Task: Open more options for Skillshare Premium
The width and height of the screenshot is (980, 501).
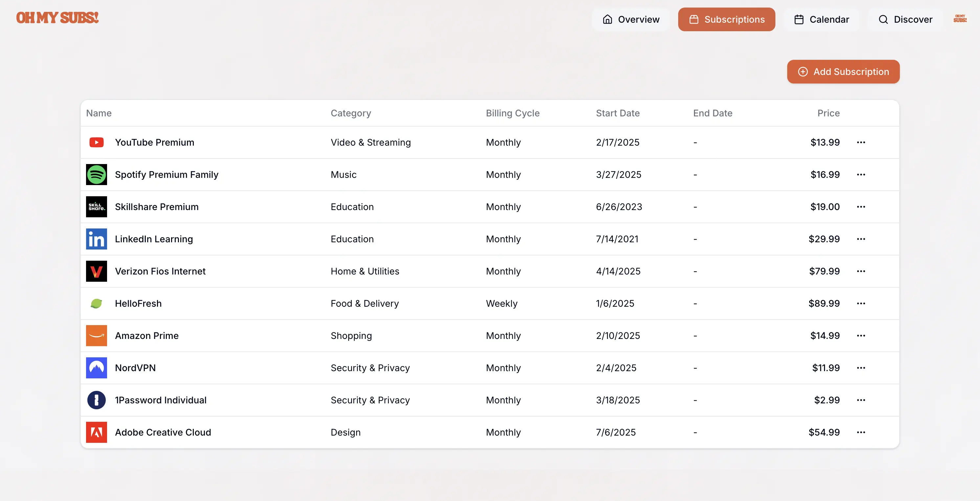Action: pos(861,207)
